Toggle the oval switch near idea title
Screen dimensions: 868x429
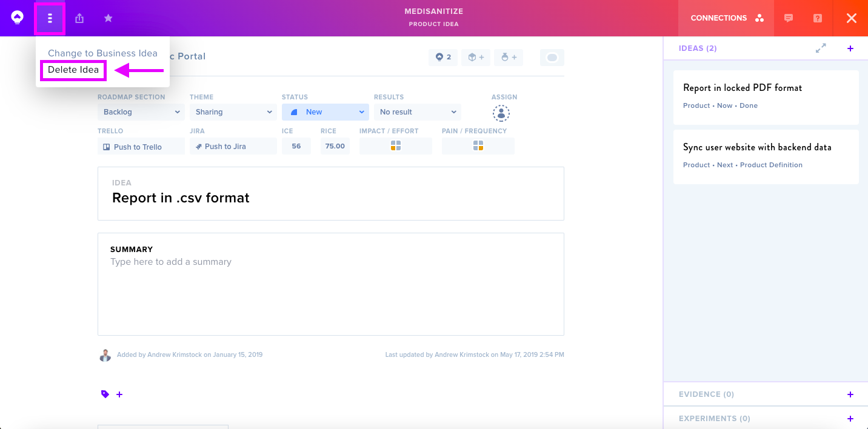point(552,58)
